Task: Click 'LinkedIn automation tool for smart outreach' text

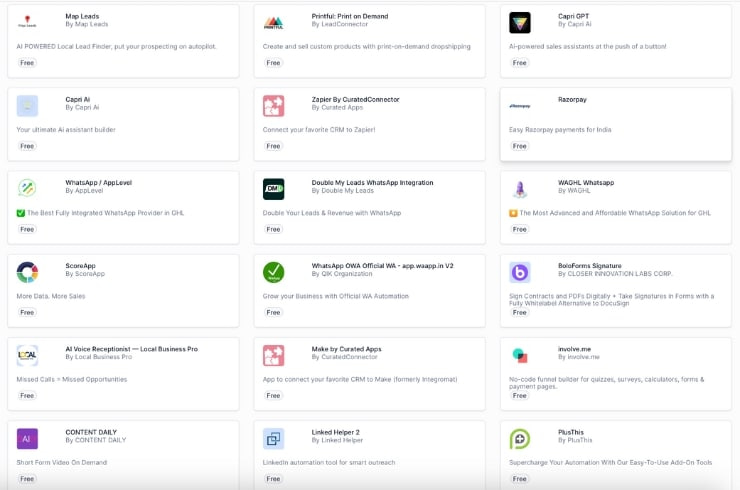Action: tap(329, 462)
